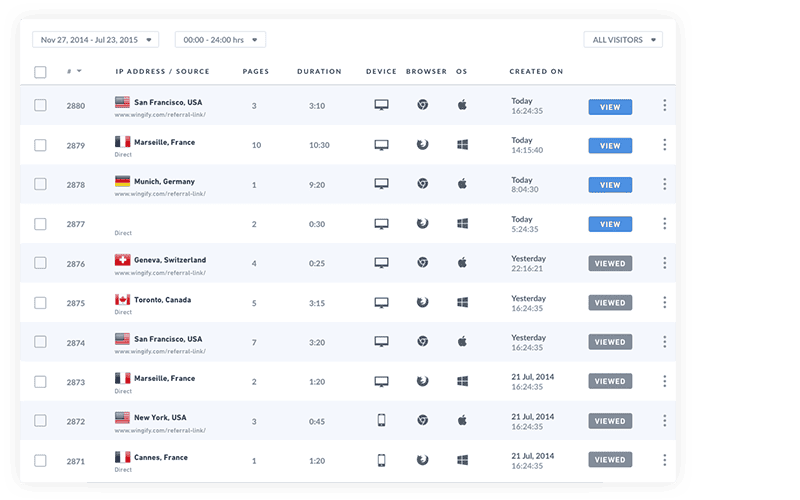Click View button for Munich, Germany visitor
This screenshot has height=500, width=800.
pos(610,185)
